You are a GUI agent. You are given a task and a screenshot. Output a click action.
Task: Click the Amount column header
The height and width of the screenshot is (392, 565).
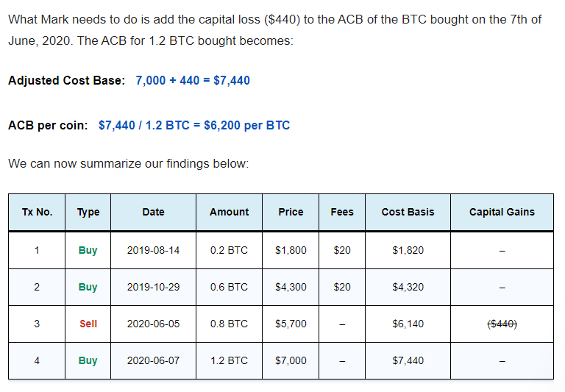(230, 213)
